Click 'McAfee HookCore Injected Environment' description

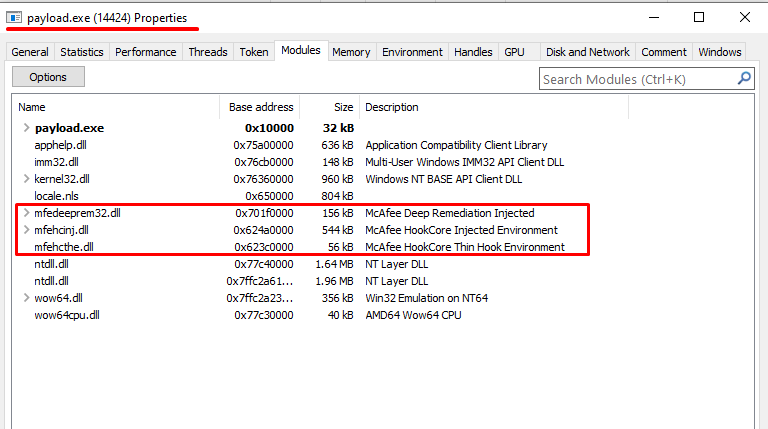461,230
